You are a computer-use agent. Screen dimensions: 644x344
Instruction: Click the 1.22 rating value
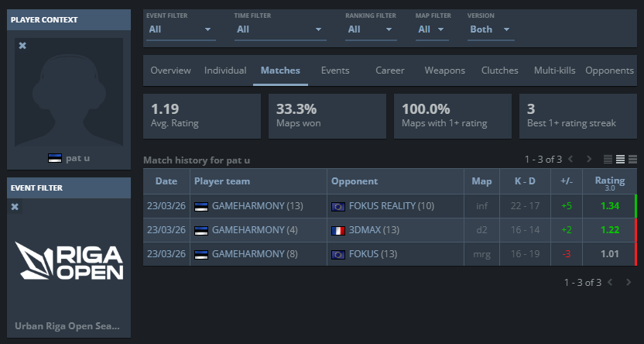tap(609, 230)
